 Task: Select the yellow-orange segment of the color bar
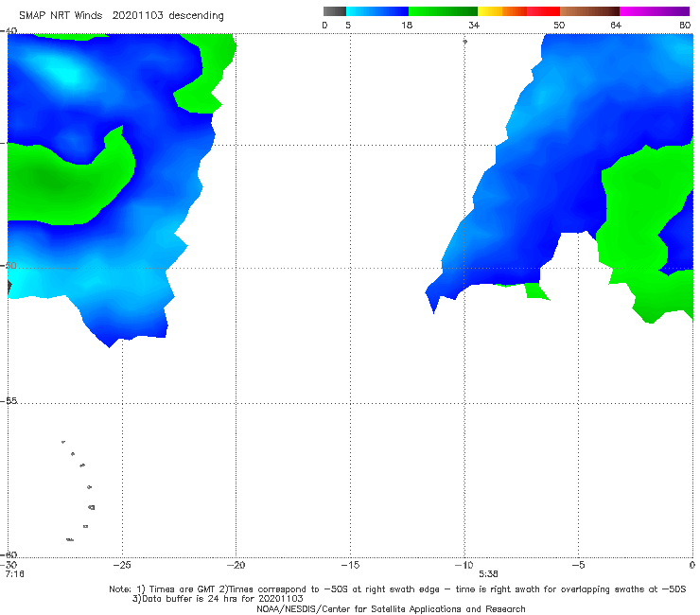point(502,11)
